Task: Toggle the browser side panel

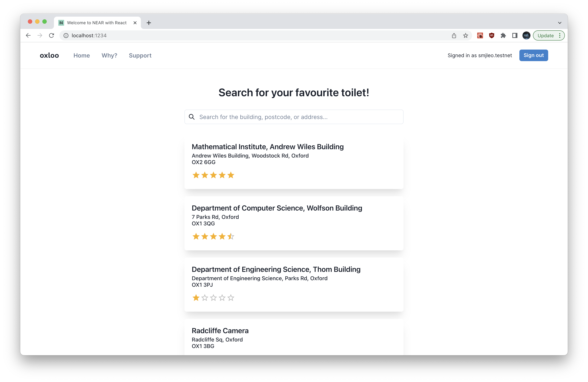Action: tap(515, 35)
